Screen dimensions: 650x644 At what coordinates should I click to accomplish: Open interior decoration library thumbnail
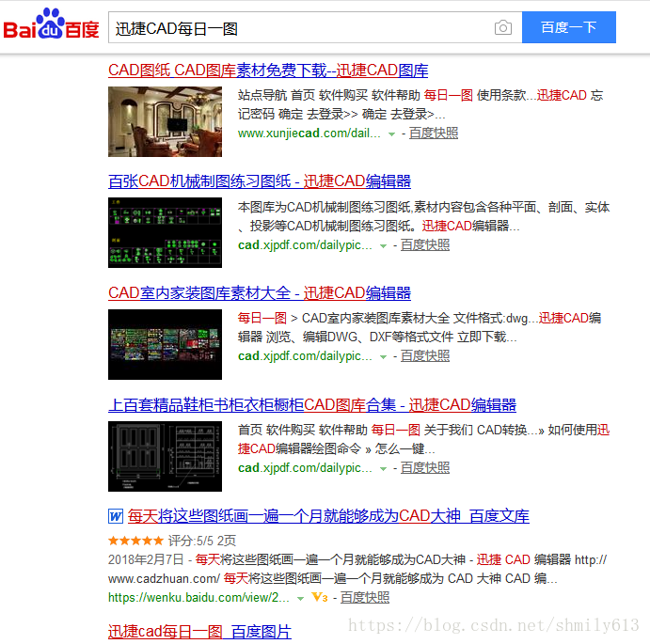(x=165, y=344)
